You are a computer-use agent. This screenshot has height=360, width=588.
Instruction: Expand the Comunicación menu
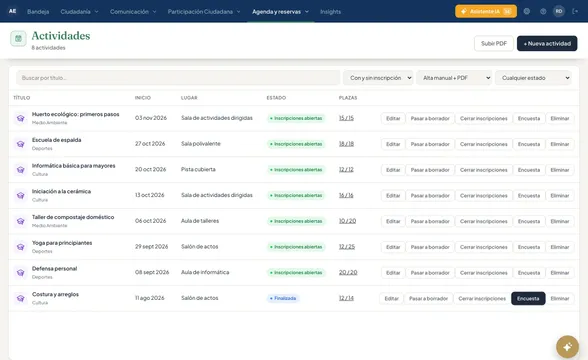(x=133, y=12)
